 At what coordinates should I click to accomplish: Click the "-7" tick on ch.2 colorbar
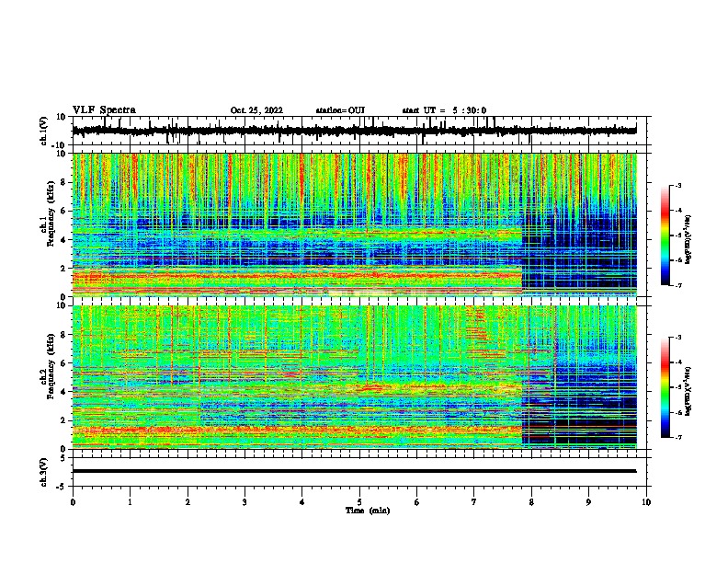(x=677, y=437)
